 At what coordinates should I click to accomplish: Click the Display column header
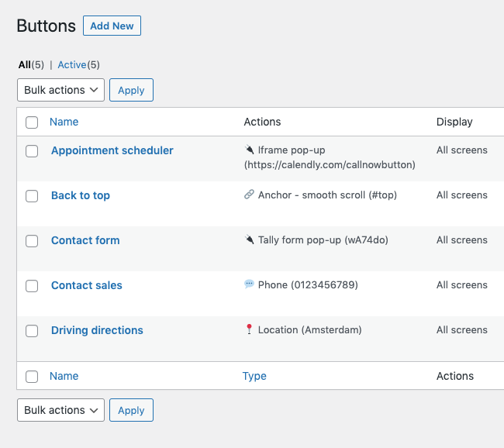(454, 122)
